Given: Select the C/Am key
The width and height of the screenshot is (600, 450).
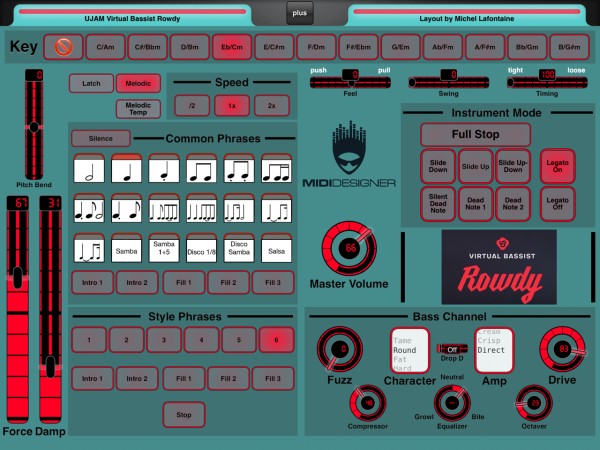Looking at the screenshot, I should coord(105,47).
